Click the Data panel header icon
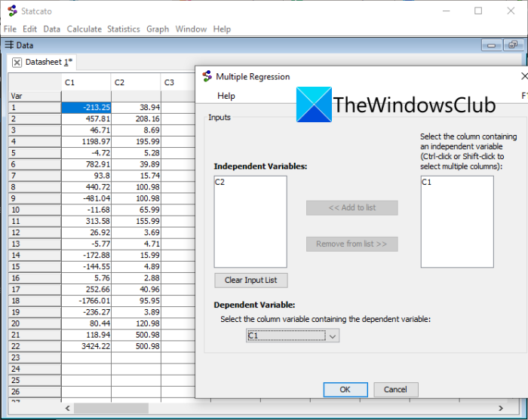 tap(9, 44)
